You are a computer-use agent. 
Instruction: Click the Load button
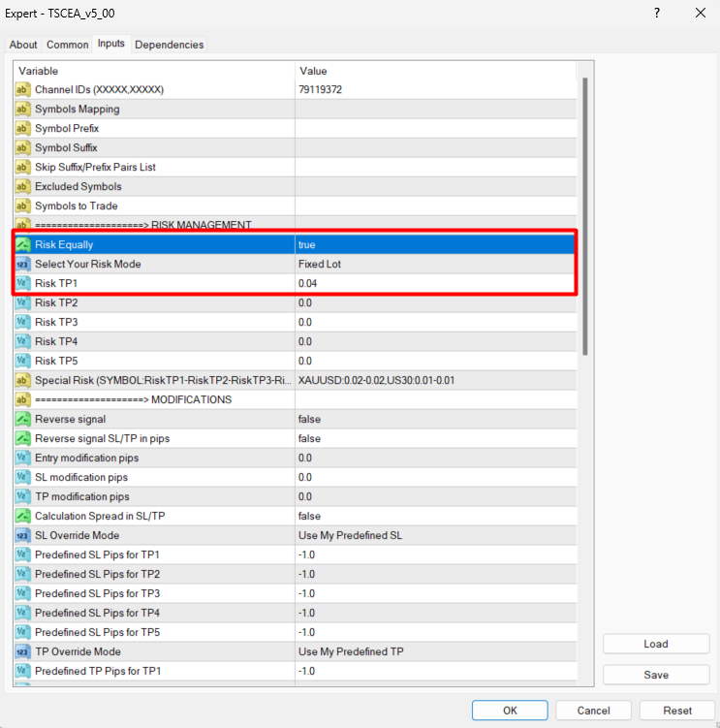point(655,644)
